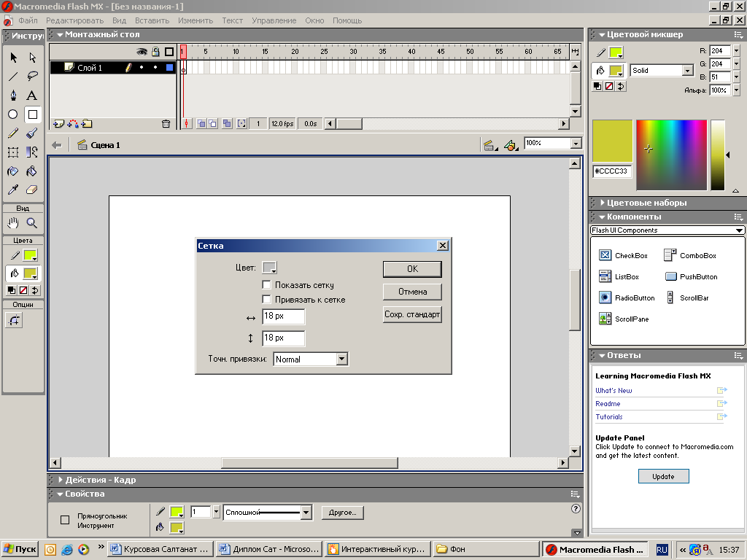
Task: Select the Line tool
Action: click(x=13, y=76)
